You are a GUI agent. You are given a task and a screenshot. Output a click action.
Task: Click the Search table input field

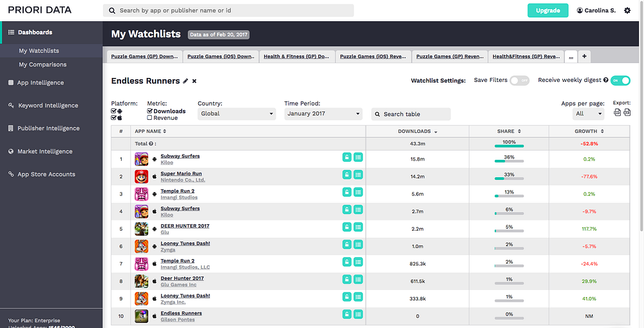pyautogui.click(x=411, y=114)
